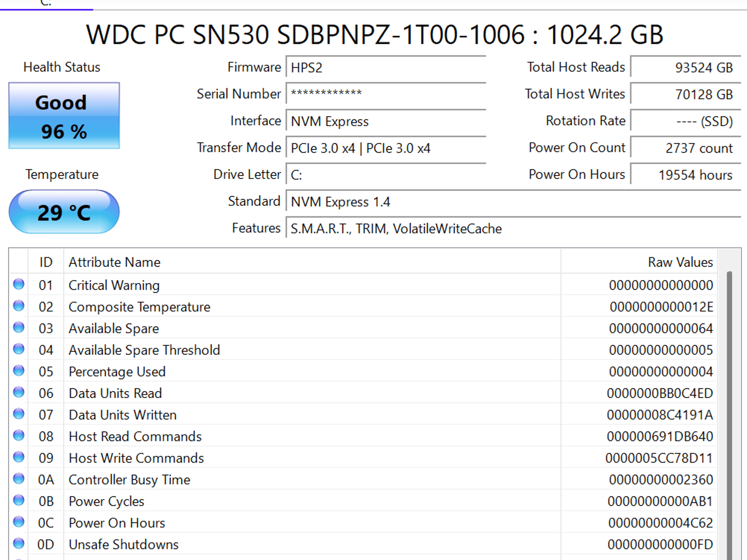Select the Percentage Used attribute name
The image size is (747, 560).
tap(117, 372)
